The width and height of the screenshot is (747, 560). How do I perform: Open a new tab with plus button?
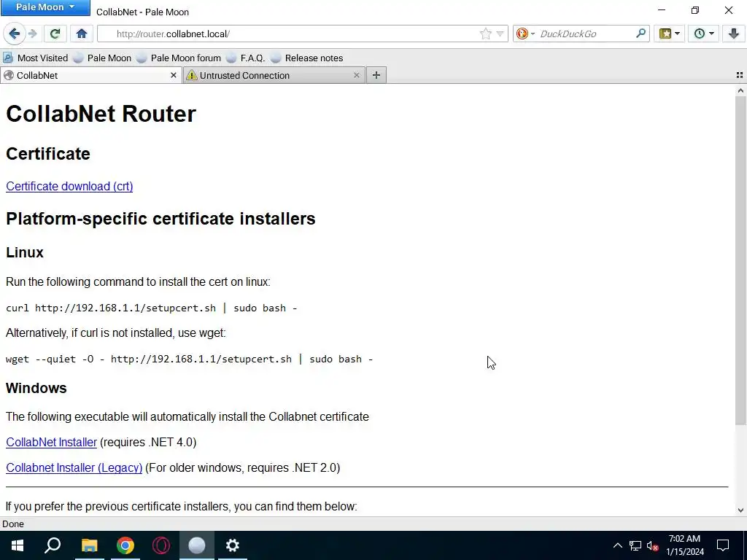(376, 75)
